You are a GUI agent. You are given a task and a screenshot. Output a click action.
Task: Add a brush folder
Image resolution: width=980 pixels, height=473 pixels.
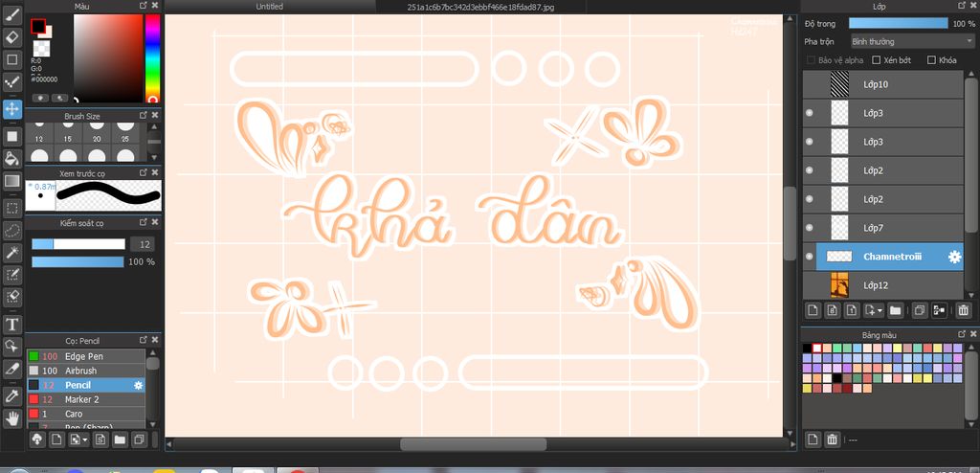120,439
